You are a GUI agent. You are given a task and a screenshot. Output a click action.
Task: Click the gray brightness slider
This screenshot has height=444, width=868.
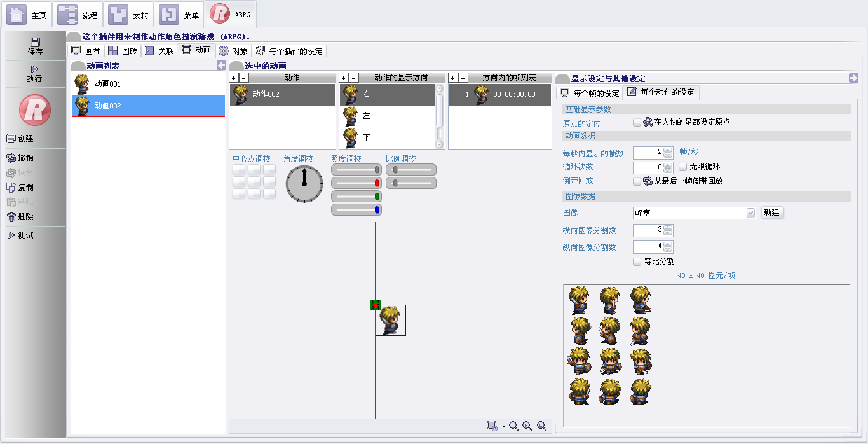coord(356,169)
